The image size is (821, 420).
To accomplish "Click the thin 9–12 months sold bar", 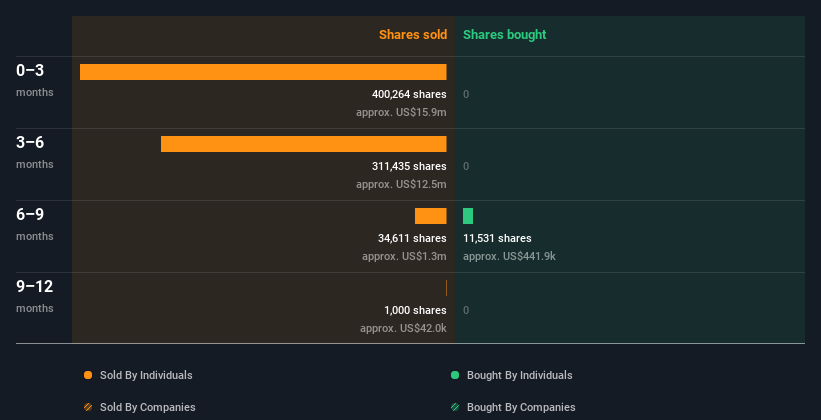I will tap(446, 288).
